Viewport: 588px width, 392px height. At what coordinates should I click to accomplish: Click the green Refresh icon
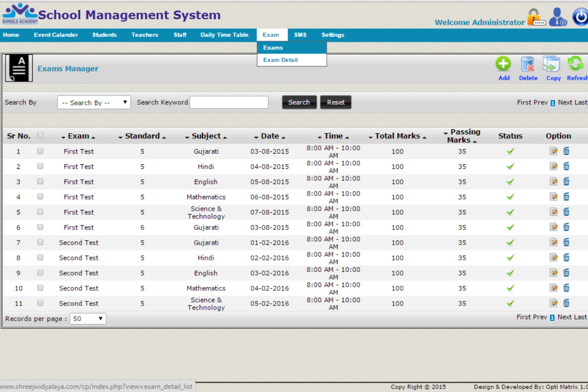[575, 64]
